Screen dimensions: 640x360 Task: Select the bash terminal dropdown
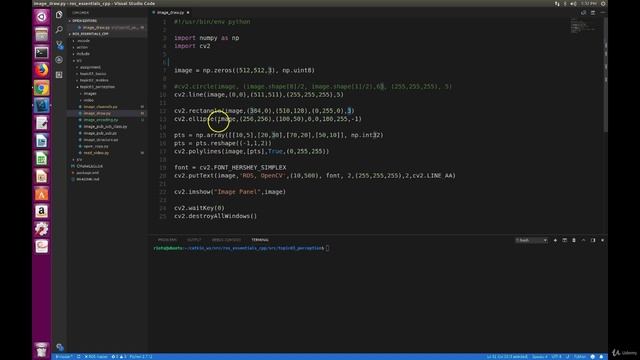[x=531, y=240]
